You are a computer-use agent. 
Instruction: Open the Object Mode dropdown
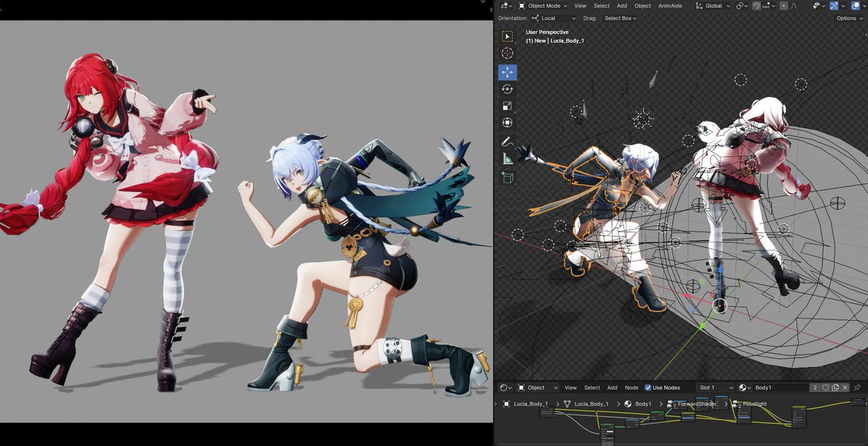coord(542,6)
